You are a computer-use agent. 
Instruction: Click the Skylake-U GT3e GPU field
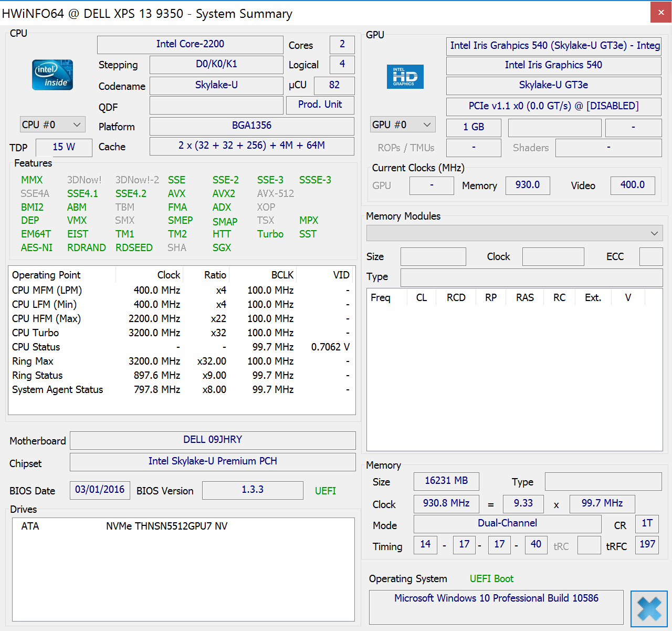tap(554, 85)
